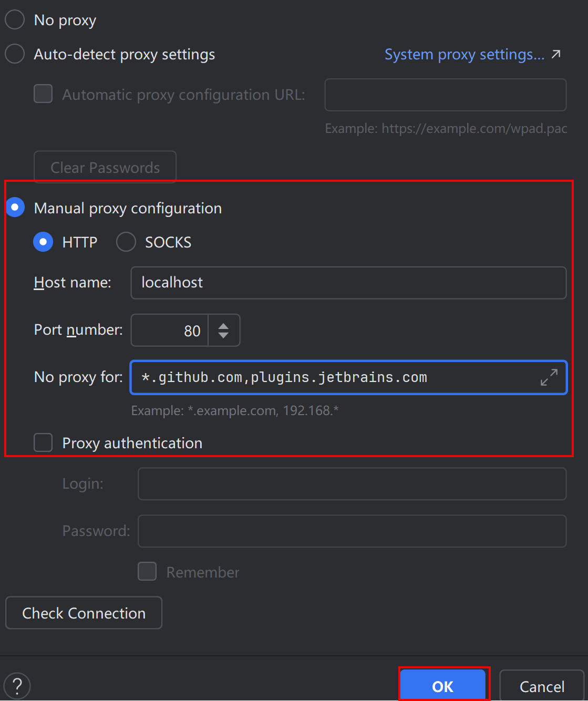Choose Manual proxy configuration radio button

[15, 208]
